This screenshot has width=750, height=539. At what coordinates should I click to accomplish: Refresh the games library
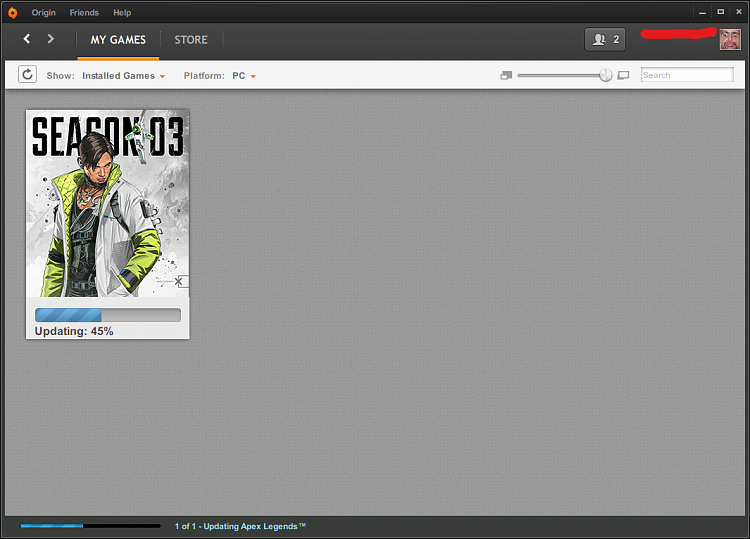[x=27, y=75]
